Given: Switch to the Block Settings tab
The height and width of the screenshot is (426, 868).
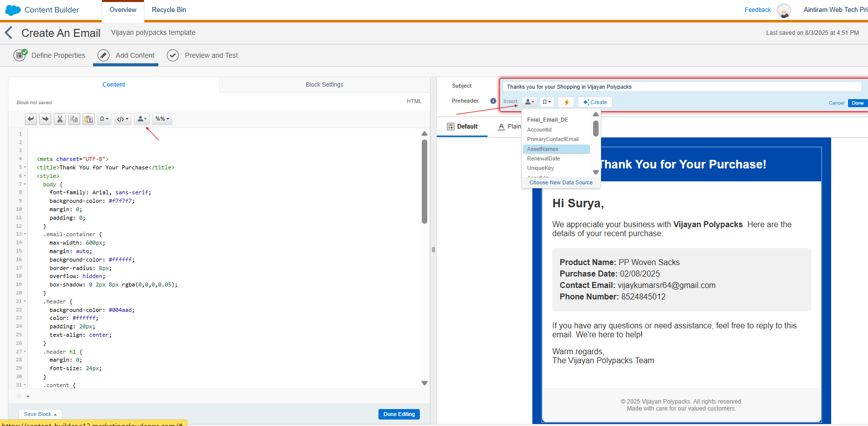Looking at the screenshot, I should coord(324,85).
